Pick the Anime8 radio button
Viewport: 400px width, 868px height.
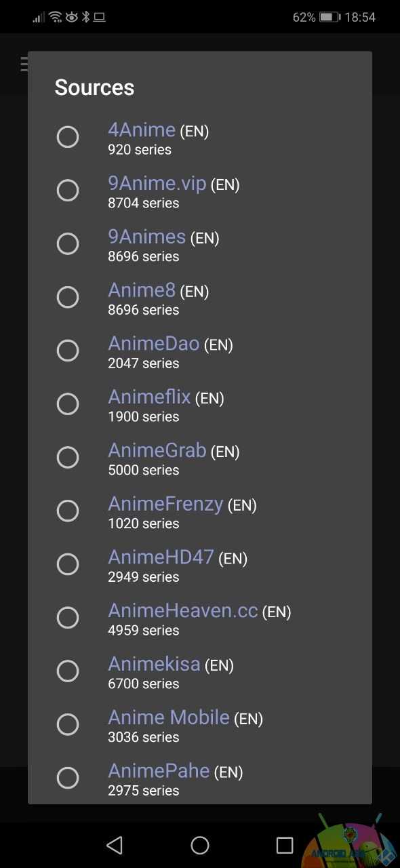tap(68, 297)
